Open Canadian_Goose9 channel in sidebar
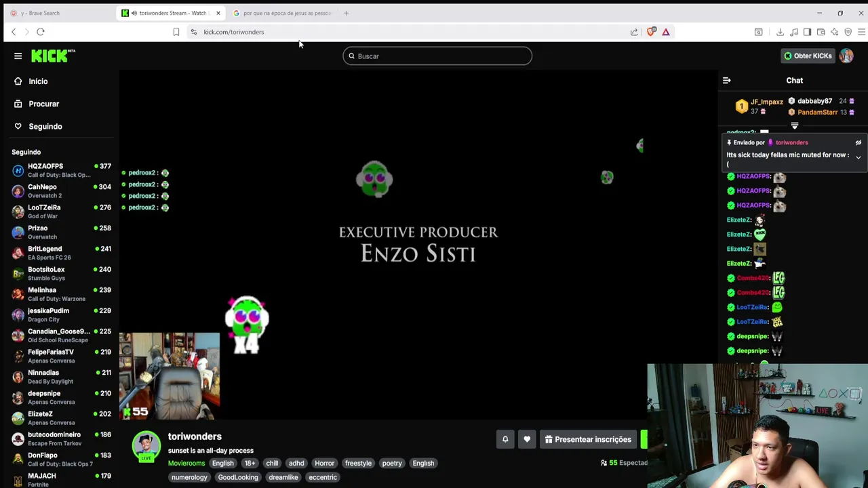The width and height of the screenshot is (868, 488). [x=61, y=335]
